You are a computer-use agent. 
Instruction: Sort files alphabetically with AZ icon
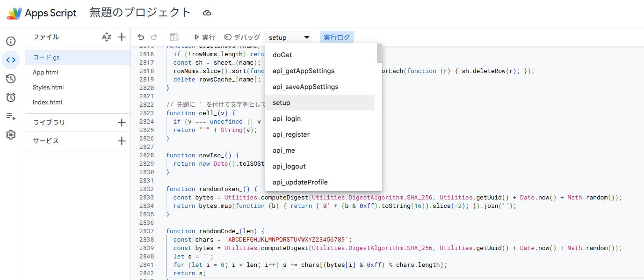[107, 37]
